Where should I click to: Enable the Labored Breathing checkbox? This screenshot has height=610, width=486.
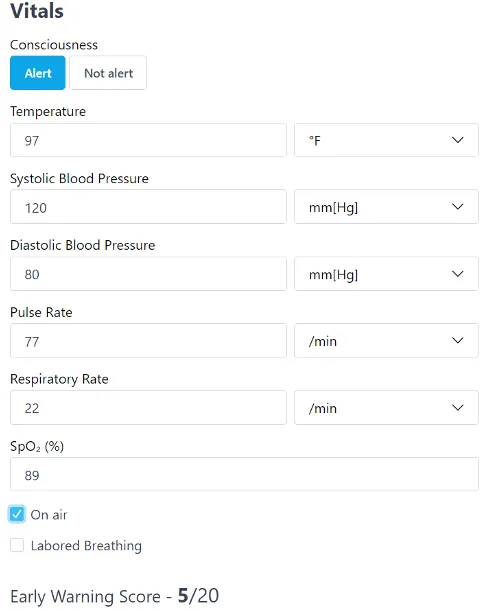[x=17, y=545]
